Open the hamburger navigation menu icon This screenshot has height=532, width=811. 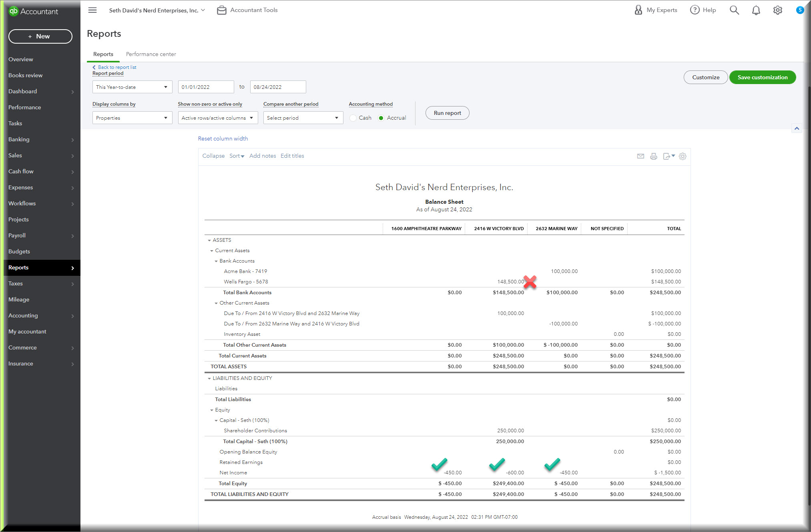tap(92, 10)
